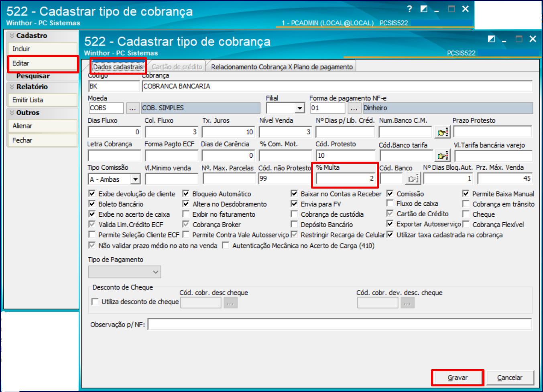Open Tipo Comissão dropdown
543x392 pixels.
click(136, 179)
